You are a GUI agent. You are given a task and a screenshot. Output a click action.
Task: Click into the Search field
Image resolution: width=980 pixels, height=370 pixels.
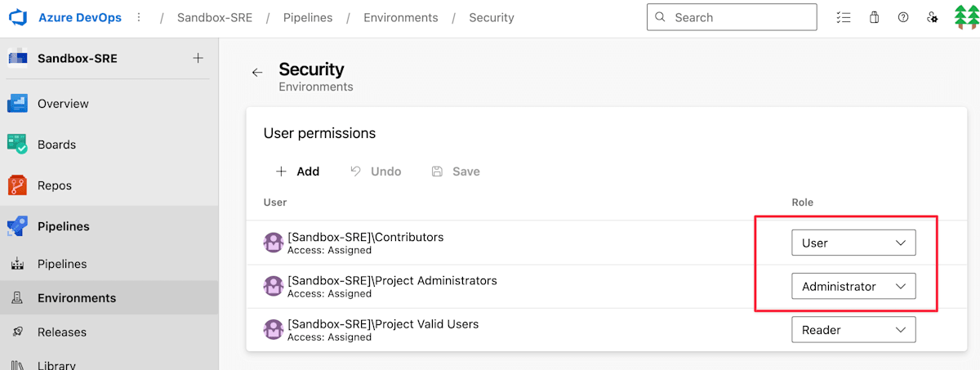pos(732,17)
